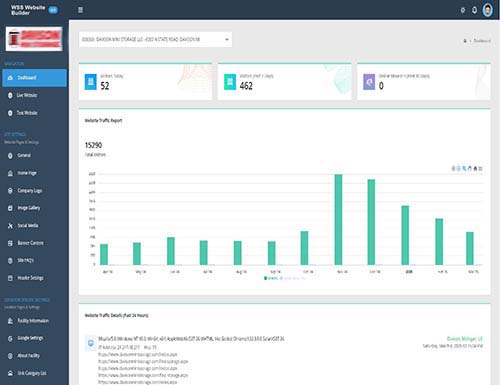Click the Image Gallery icon in sidebar
Image resolution: width=500 pixels, height=385 pixels.
(10, 208)
